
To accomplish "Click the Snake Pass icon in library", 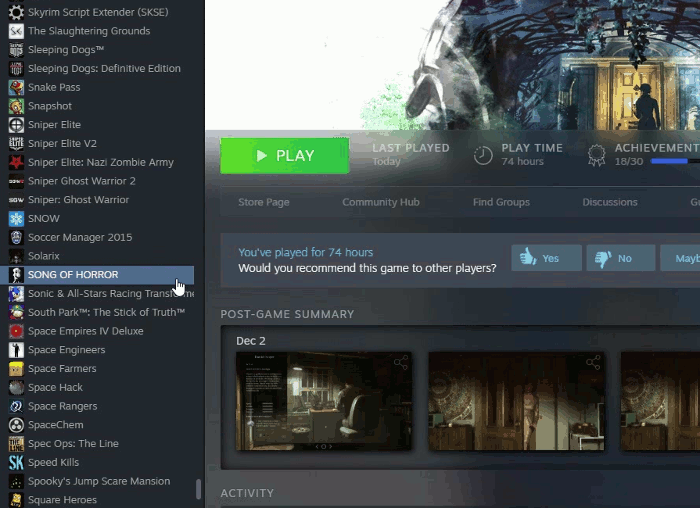I will coord(16,87).
